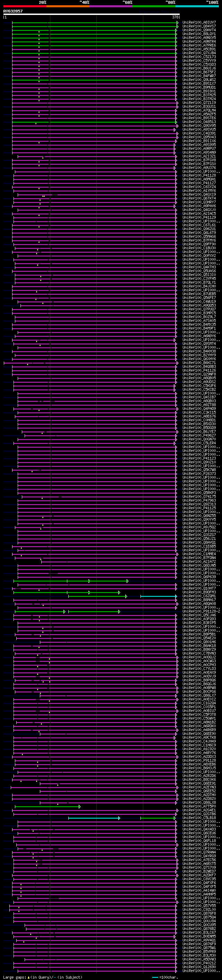Viewport: 222px width, 980px height.
Task: Click the gap marker on UniRef100_Q9AVT4 row
Action: [x=39, y=32]
